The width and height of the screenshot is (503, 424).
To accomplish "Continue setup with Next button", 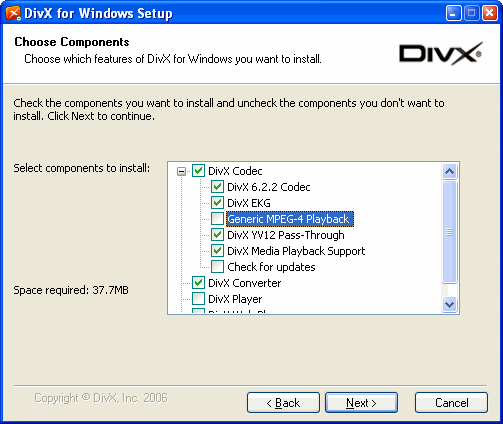I will (361, 403).
